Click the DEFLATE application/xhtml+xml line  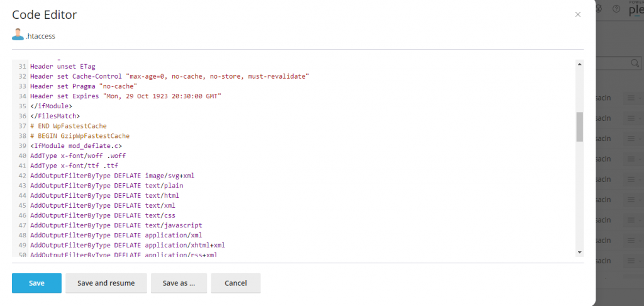tap(127, 245)
